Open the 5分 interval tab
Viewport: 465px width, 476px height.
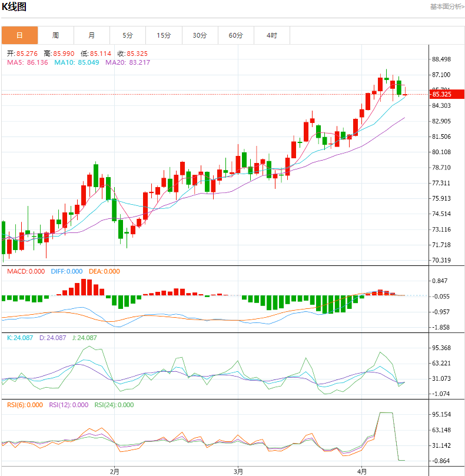coord(128,35)
